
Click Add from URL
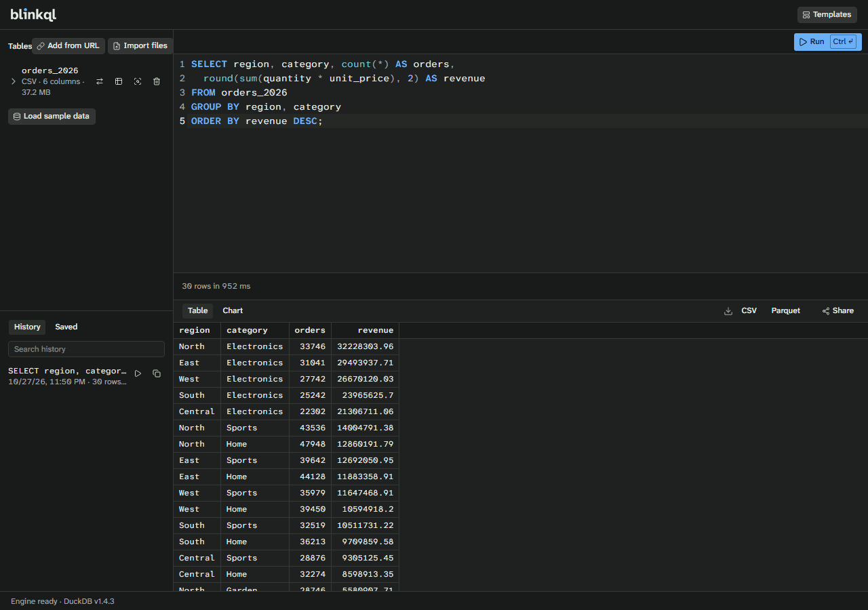point(68,46)
